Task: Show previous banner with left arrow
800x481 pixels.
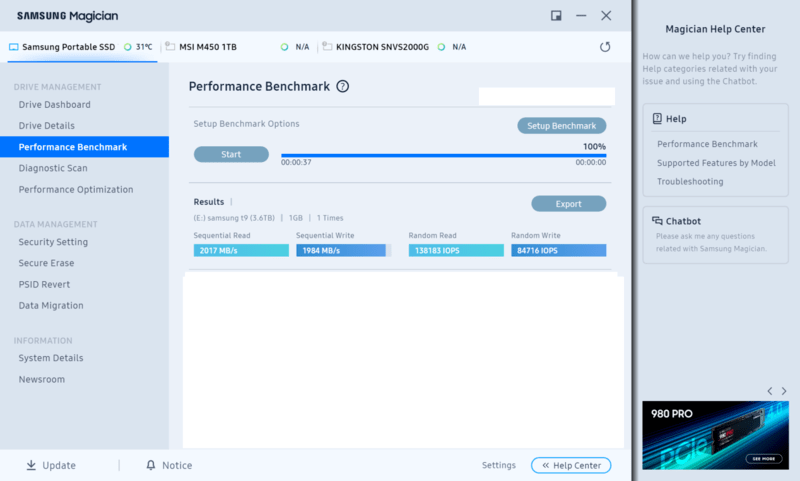Action: tap(769, 391)
